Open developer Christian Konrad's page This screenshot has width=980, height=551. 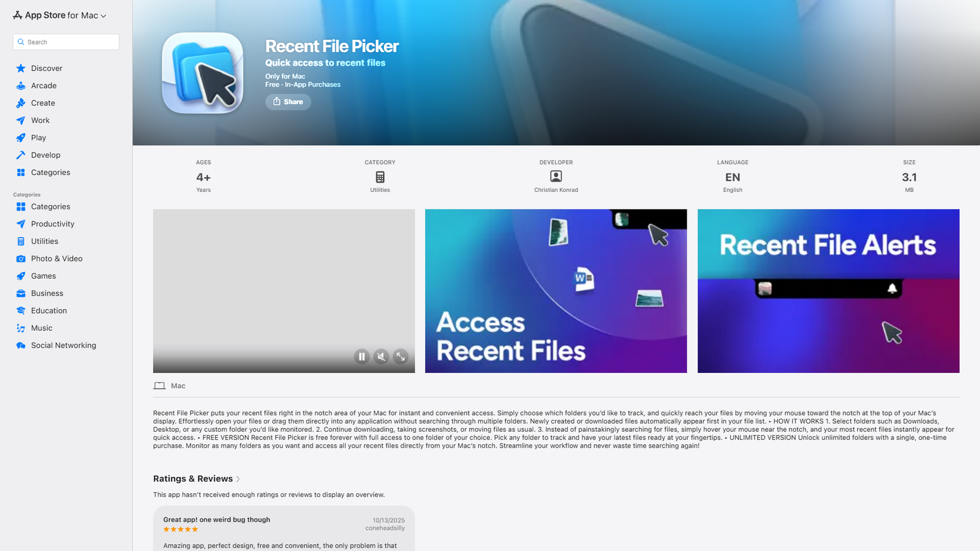[x=556, y=190]
